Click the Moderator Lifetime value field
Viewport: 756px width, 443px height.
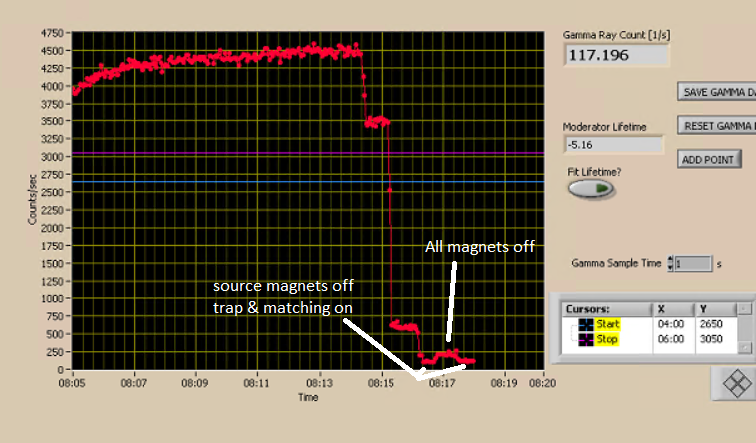pos(613,145)
